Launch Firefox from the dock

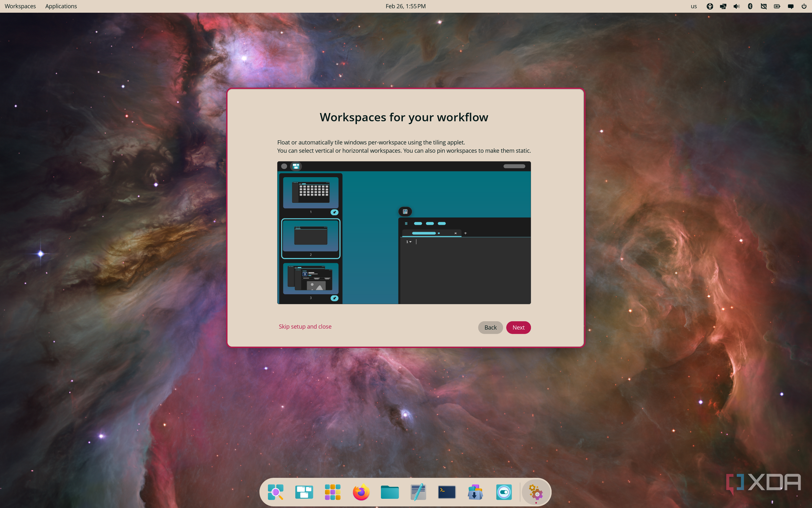pyautogui.click(x=361, y=492)
